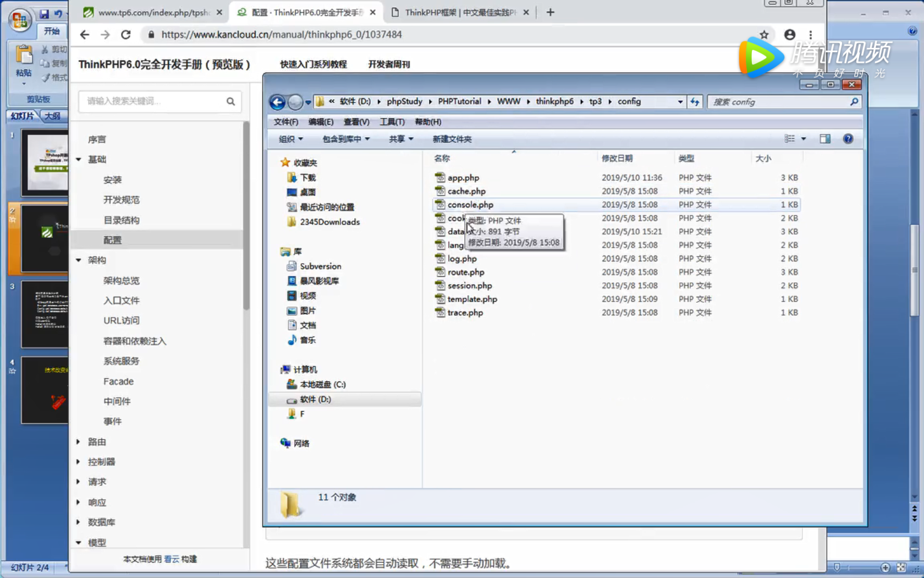Image resolution: width=924 pixels, height=578 pixels.
Task: Close the www.tp6.com browser tab
Action: point(219,12)
